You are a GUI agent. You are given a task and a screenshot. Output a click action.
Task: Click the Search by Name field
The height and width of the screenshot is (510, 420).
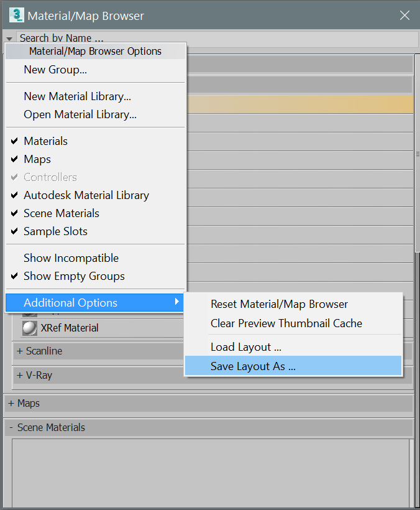[217, 39]
